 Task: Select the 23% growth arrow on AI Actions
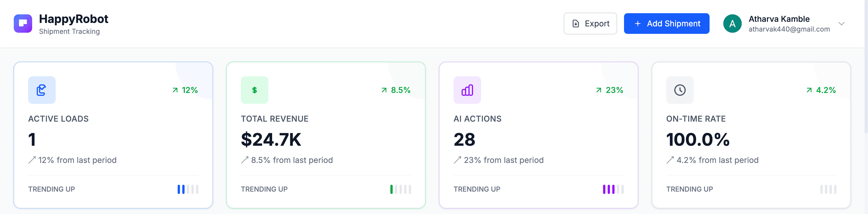point(599,90)
